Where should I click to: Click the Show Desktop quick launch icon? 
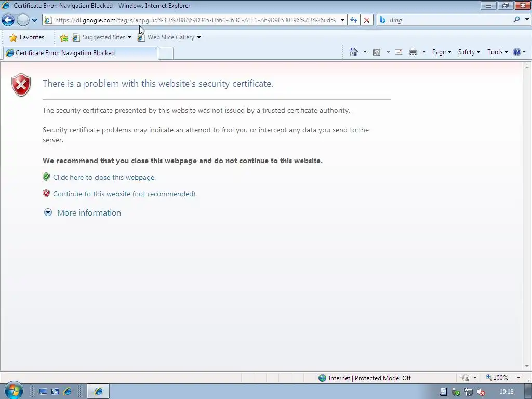click(43, 392)
